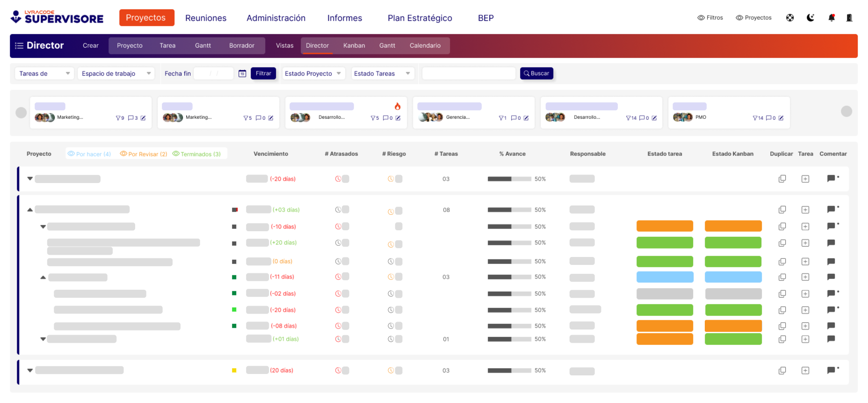Open comments for the first project row

(831, 179)
